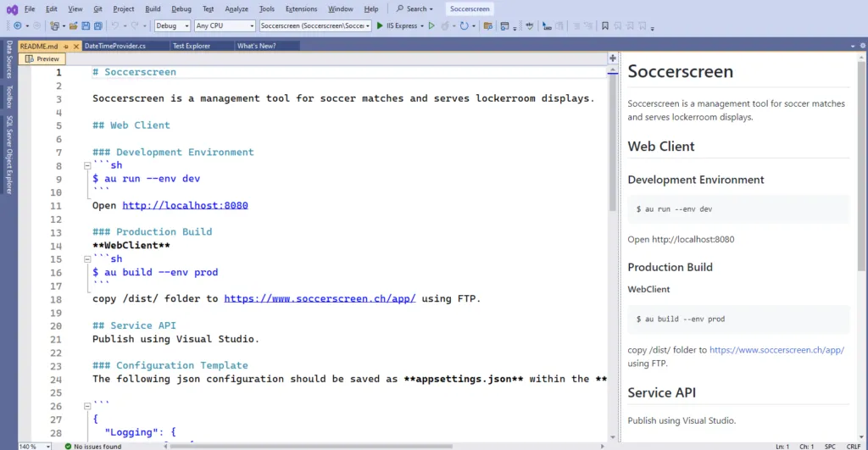The width and height of the screenshot is (868, 450).
Task: Click the Ln: 1 status bar indicator
Action: [x=782, y=446]
